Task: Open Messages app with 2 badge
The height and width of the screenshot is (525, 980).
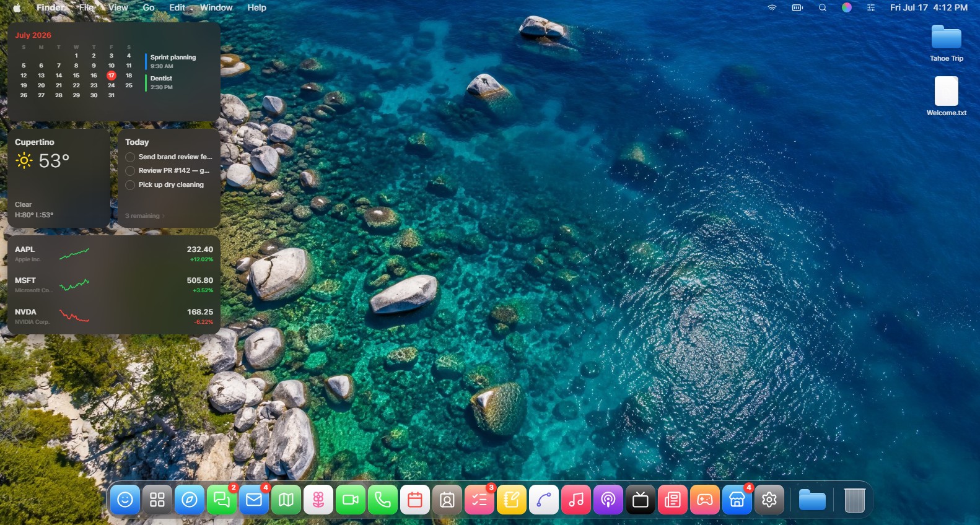Action: (x=222, y=500)
